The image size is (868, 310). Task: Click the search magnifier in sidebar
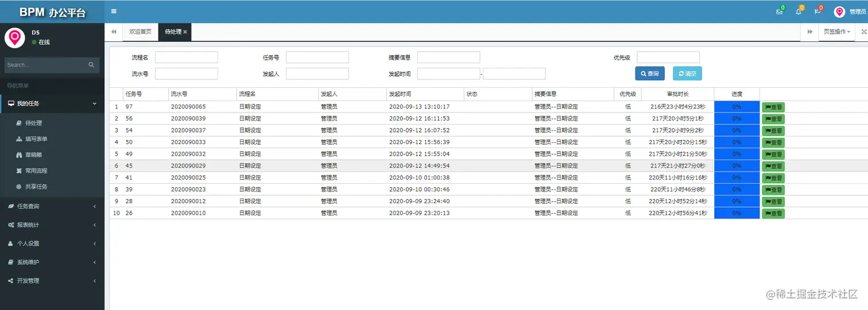91,65
